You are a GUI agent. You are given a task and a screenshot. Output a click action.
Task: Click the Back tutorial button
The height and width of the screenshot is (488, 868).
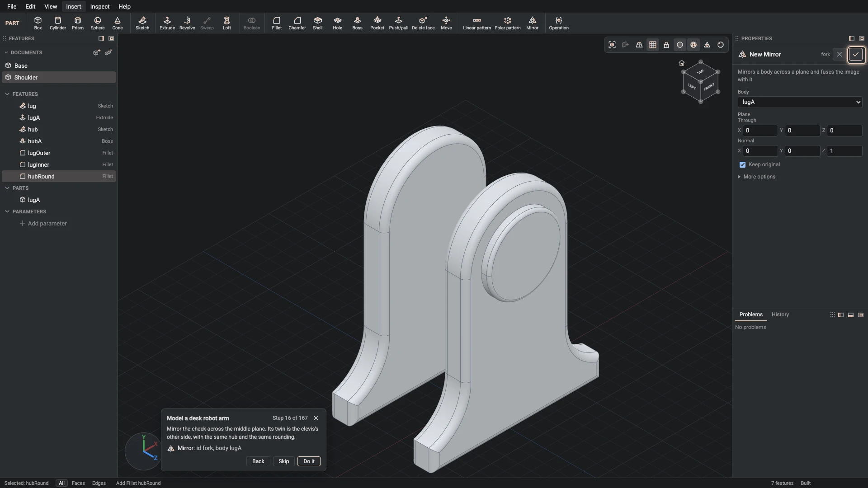pyautogui.click(x=258, y=461)
